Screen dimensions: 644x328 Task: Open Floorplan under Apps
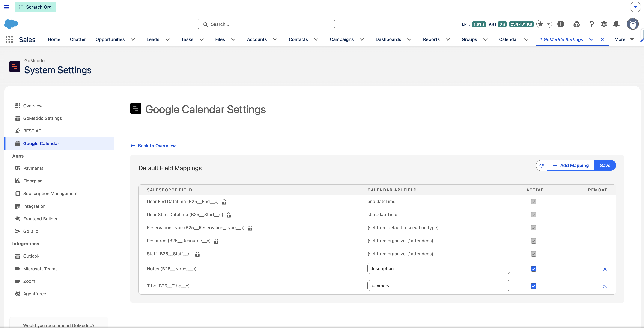click(x=33, y=181)
